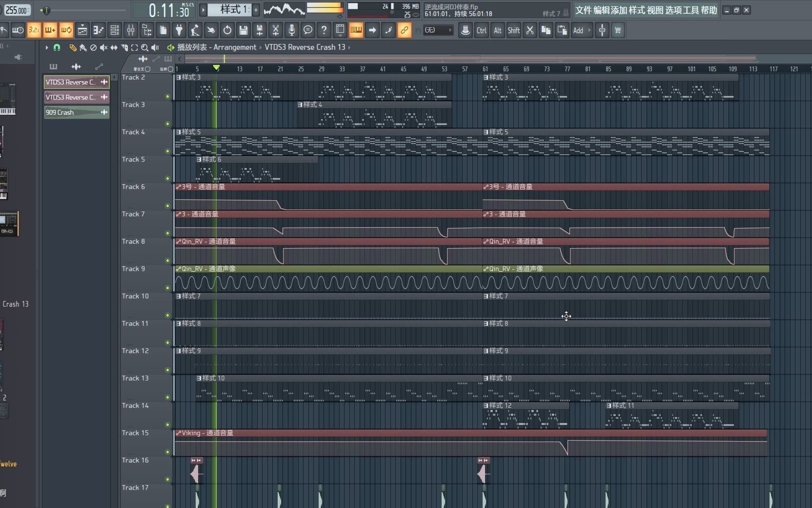812x508 pixels.
Task: Expand breadcrumb arrow after VTDS3 Reverse Crash 13
Action: (x=349, y=47)
